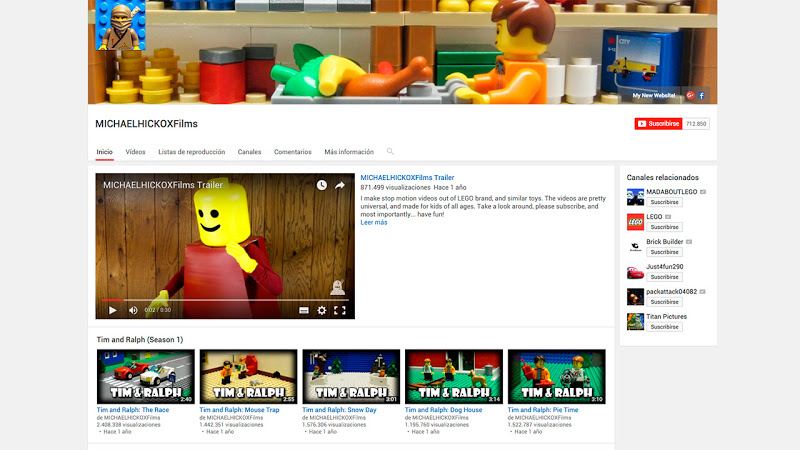The image size is (800, 450).
Task: Add trailer to Watch Later clock icon
Action: [x=321, y=185]
